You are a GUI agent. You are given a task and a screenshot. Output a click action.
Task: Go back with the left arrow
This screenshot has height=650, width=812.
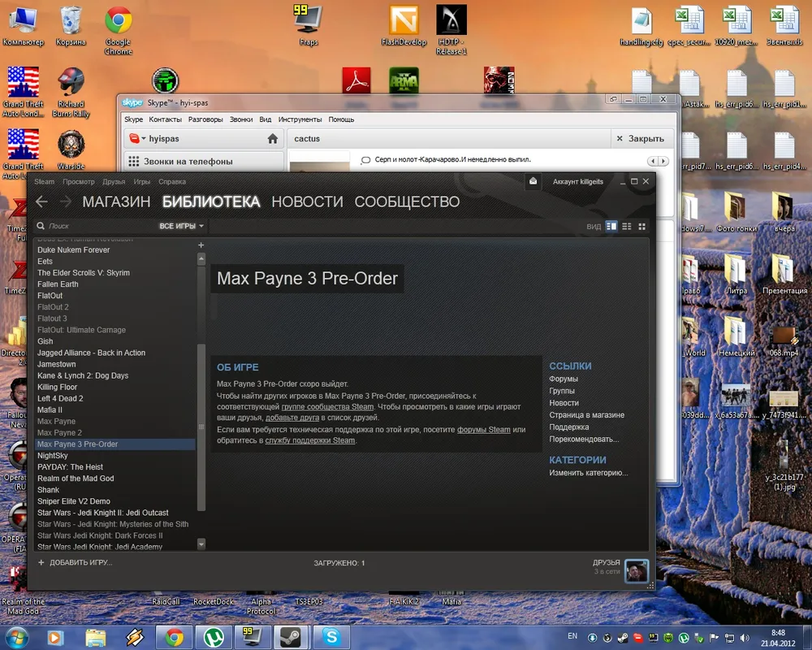tap(41, 201)
